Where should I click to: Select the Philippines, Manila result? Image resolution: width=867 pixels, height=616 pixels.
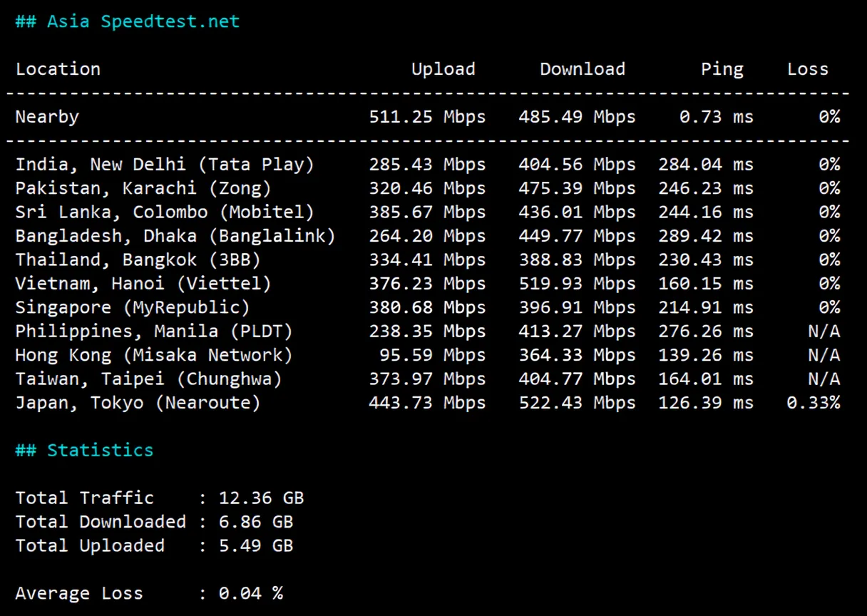[x=153, y=331]
